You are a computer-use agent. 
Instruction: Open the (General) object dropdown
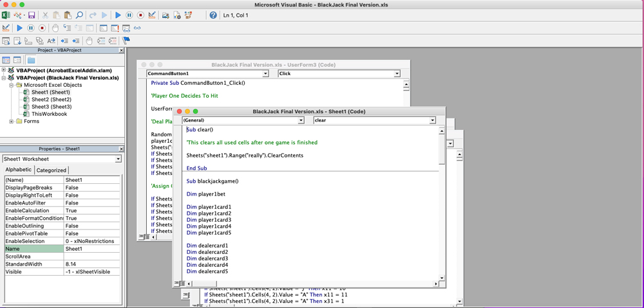pyautogui.click(x=301, y=120)
